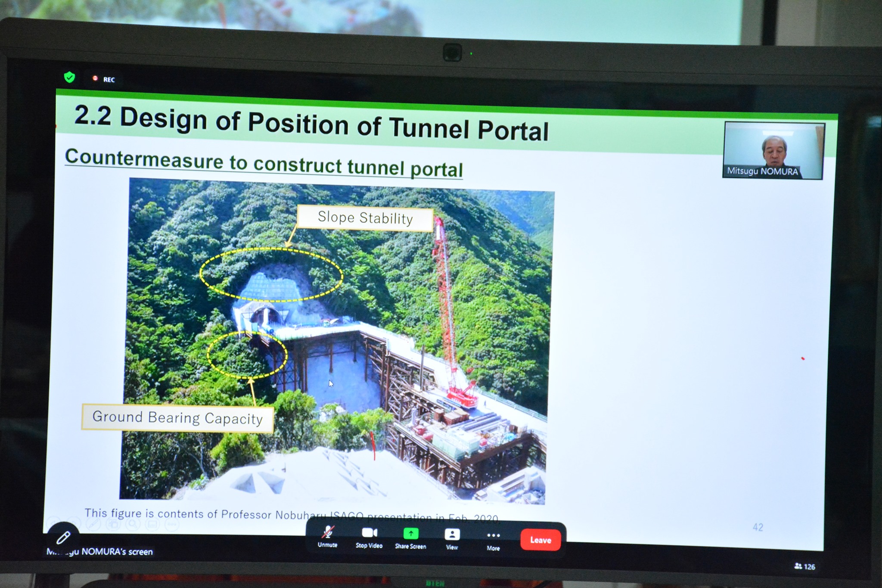
Task: Click the NOMURA's screen sharing label
Action: [x=100, y=552]
